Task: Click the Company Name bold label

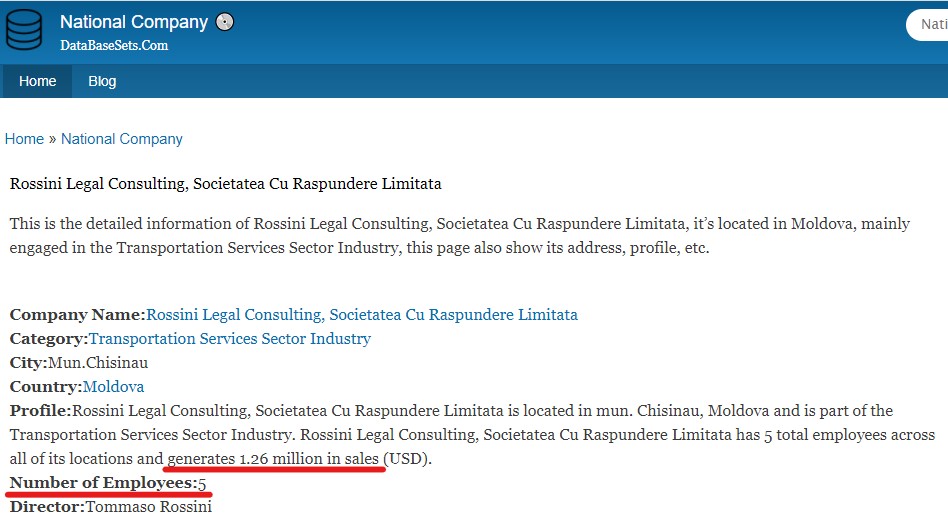Action: click(x=77, y=314)
